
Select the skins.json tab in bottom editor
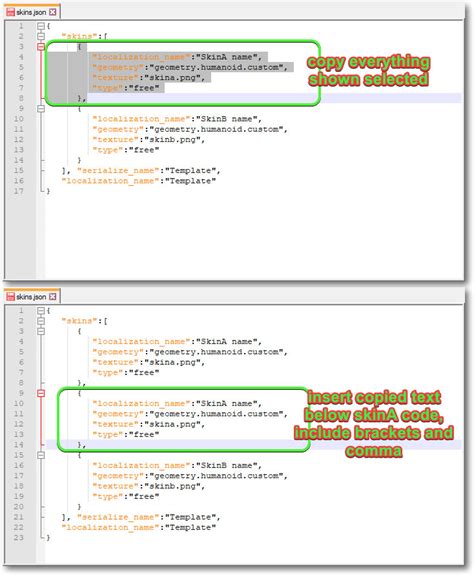point(32,297)
